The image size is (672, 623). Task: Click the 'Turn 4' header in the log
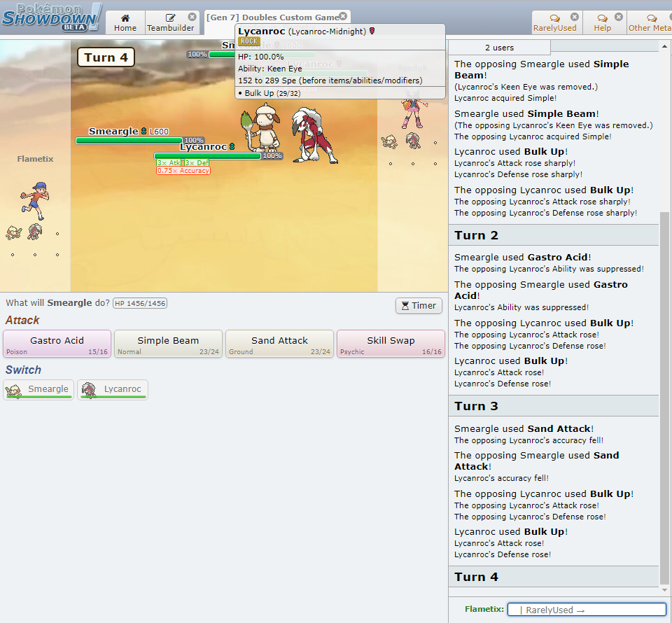coord(476,577)
